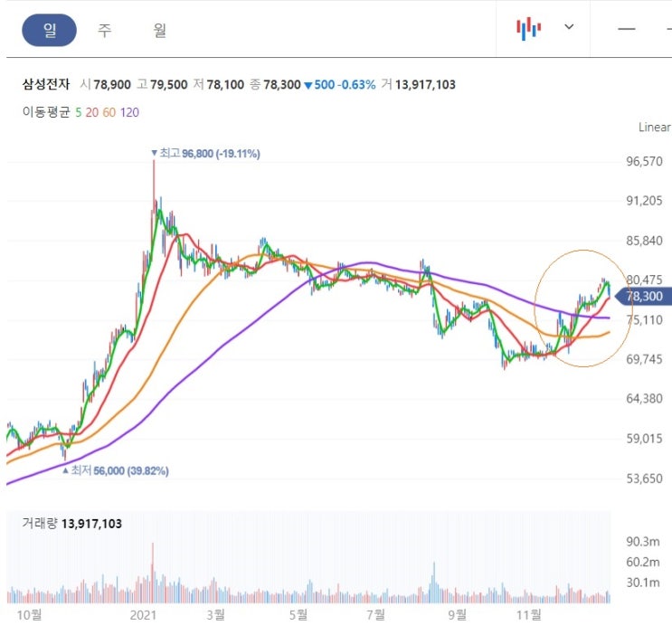Click the 10월 date axis label
This screenshot has height=635, width=672.
click(x=29, y=615)
